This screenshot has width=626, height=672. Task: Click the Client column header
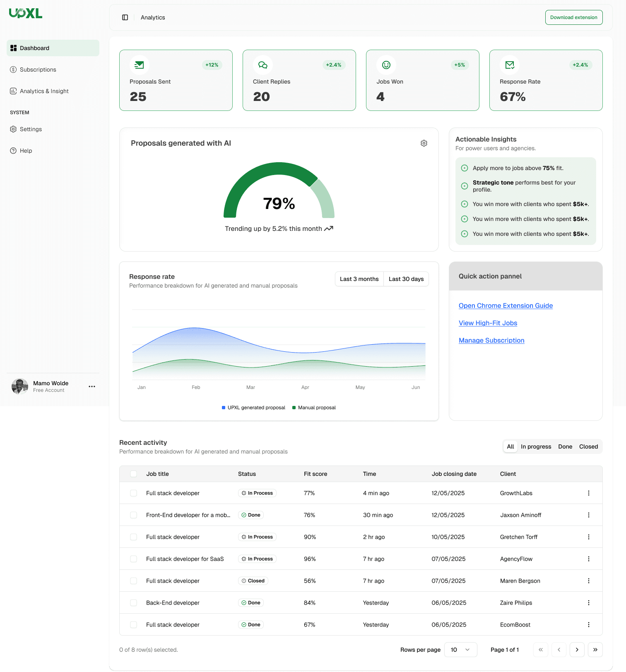click(x=508, y=474)
